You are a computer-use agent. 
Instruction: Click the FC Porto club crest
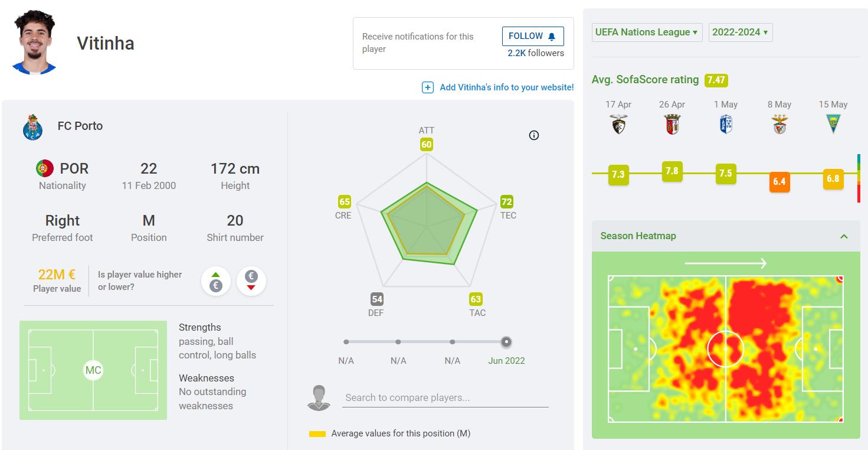pyautogui.click(x=32, y=127)
